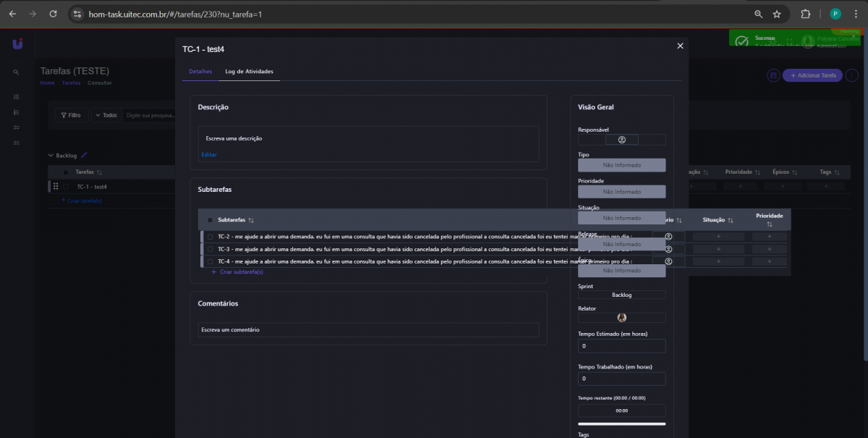
Task: Click the browser reload icon
Action: click(x=53, y=14)
